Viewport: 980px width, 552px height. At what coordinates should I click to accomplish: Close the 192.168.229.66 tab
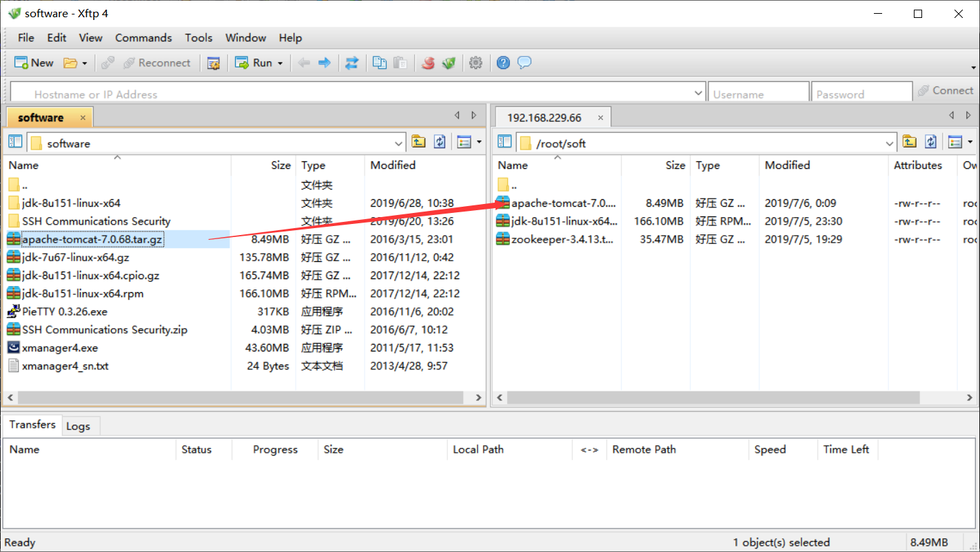coord(600,118)
